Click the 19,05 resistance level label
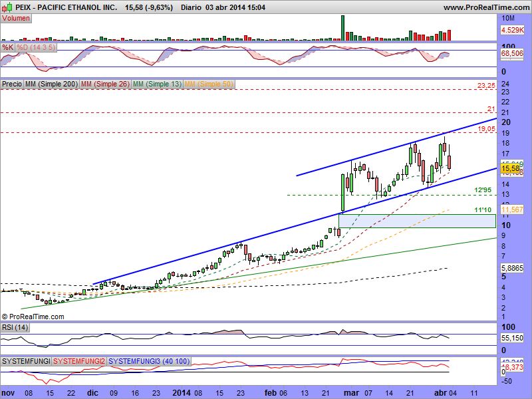 (x=486, y=128)
